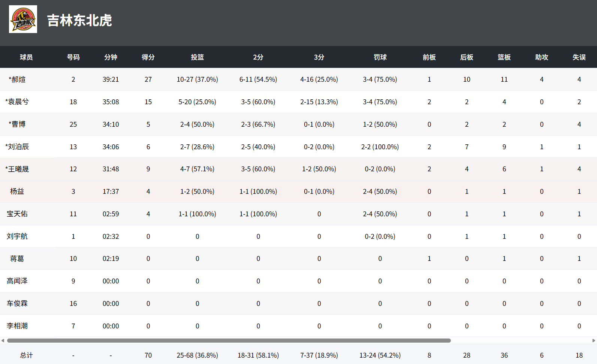This screenshot has width=597, height=364.
Task: Click 郝煊's two-pointers 6-11 (54.5%)
Action: 258,79
